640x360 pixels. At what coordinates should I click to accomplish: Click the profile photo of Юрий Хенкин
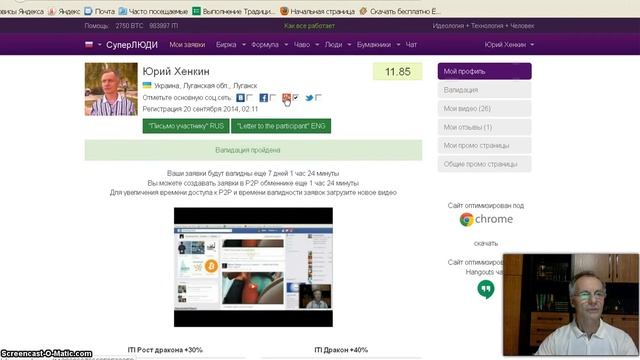(111, 89)
